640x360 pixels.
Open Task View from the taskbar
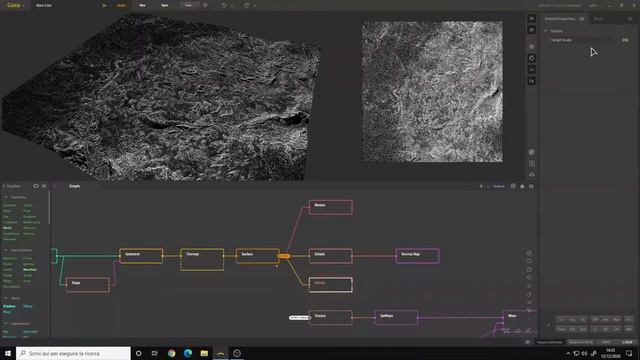tap(155, 353)
